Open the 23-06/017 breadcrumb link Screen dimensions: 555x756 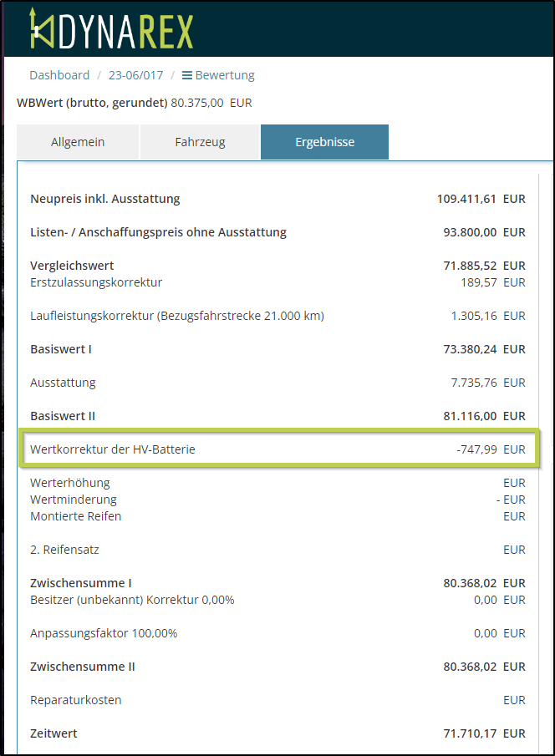[x=135, y=75]
